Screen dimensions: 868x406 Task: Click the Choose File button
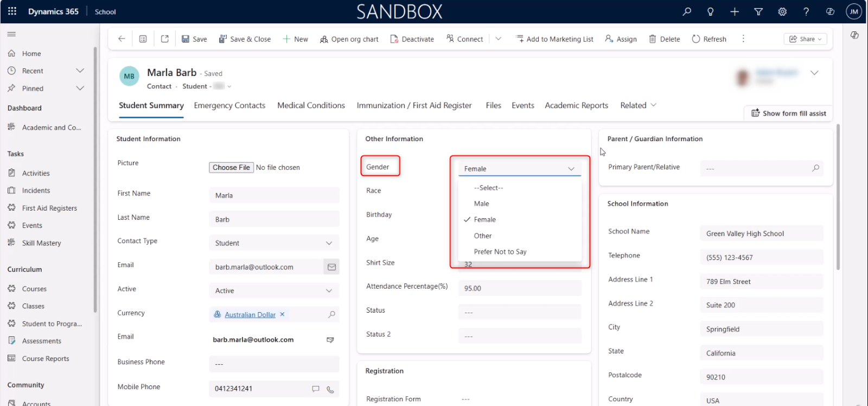coord(231,168)
